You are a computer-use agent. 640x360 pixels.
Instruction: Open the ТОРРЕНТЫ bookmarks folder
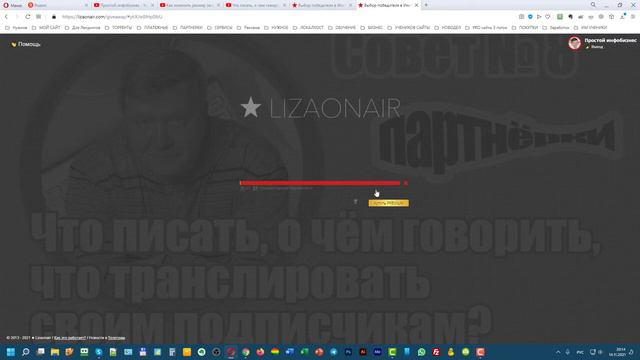tap(118, 28)
